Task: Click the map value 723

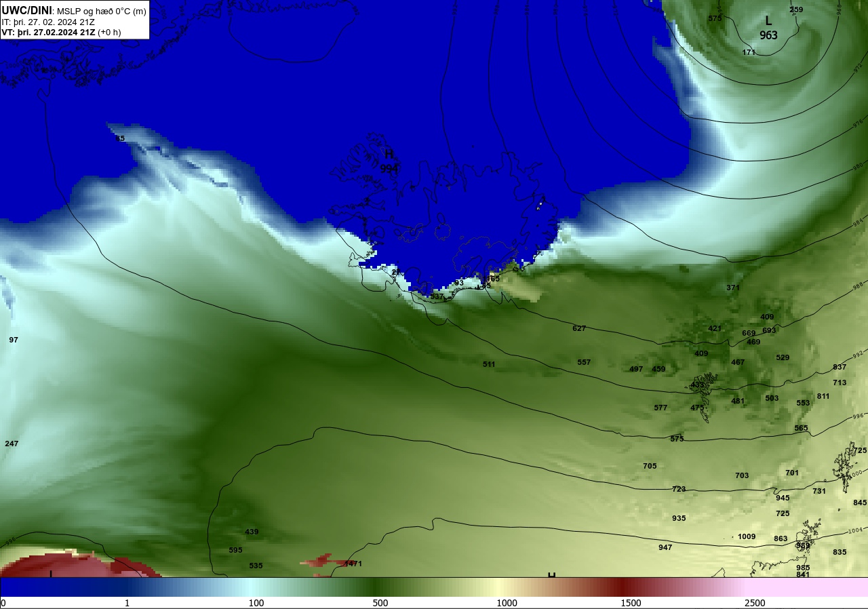Action: (679, 489)
